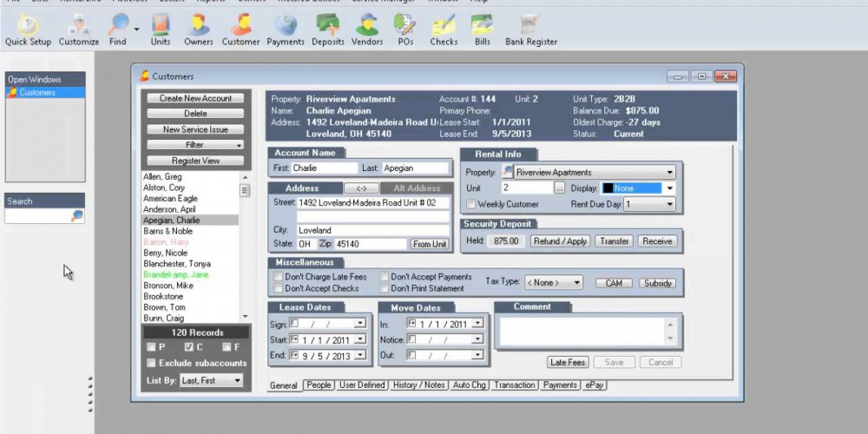The width and height of the screenshot is (868, 434).
Task: Select Anderson, April in customer list
Action: click(169, 209)
